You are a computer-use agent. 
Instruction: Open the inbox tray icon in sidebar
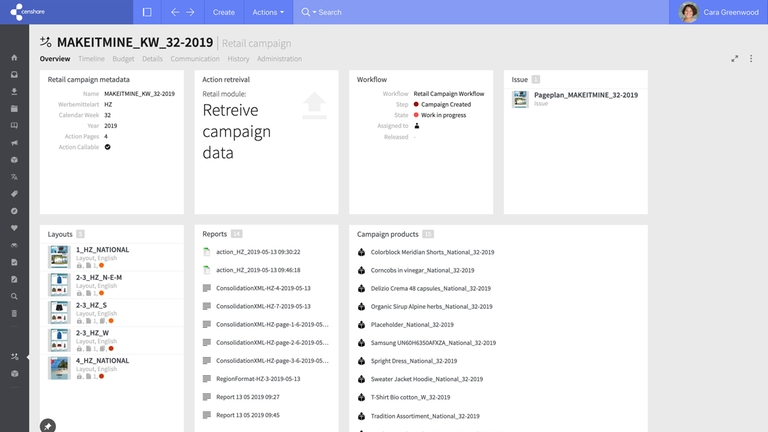pyautogui.click(x=14, y=74)
